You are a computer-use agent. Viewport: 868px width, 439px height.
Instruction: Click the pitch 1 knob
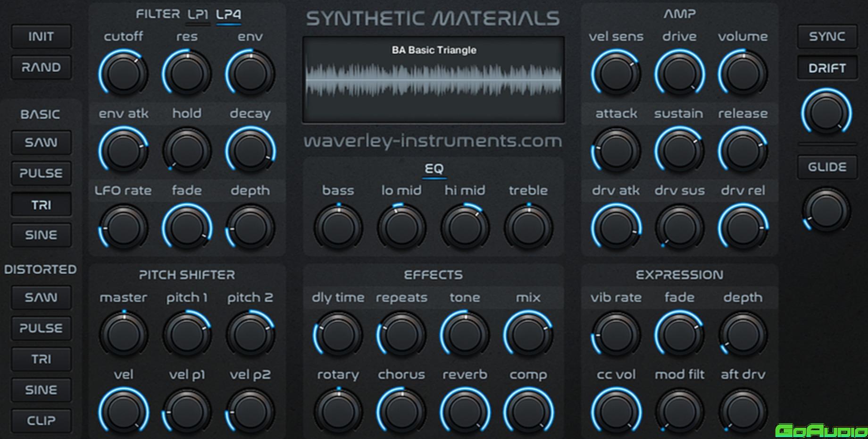coord(187,334)
